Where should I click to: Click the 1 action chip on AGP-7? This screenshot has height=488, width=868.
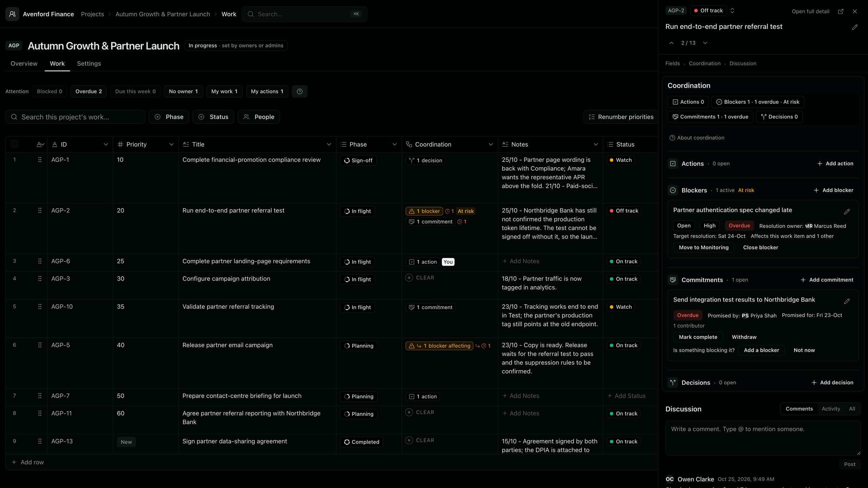click(423, 397)
